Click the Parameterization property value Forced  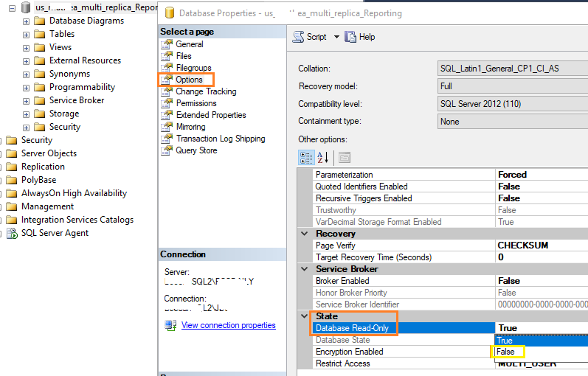tap(512, 175)
